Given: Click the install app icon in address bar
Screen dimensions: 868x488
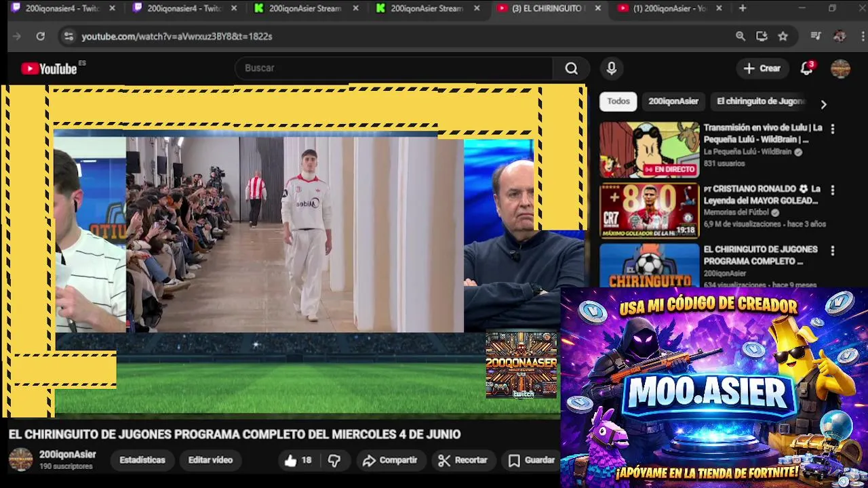Looking at the screenshot, I should (762, 36).
